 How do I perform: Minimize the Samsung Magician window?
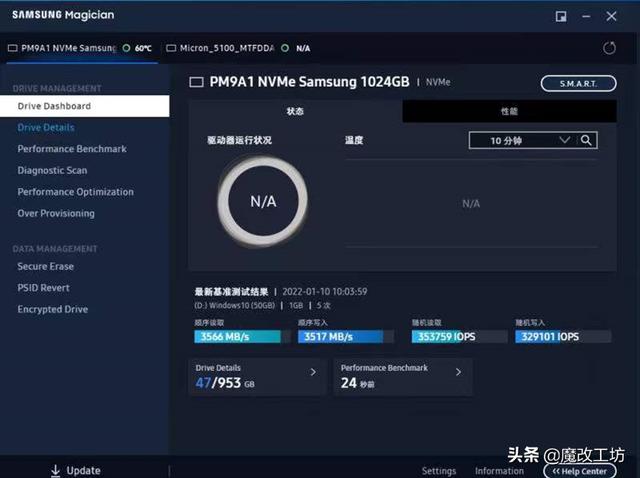coord(586,16)
